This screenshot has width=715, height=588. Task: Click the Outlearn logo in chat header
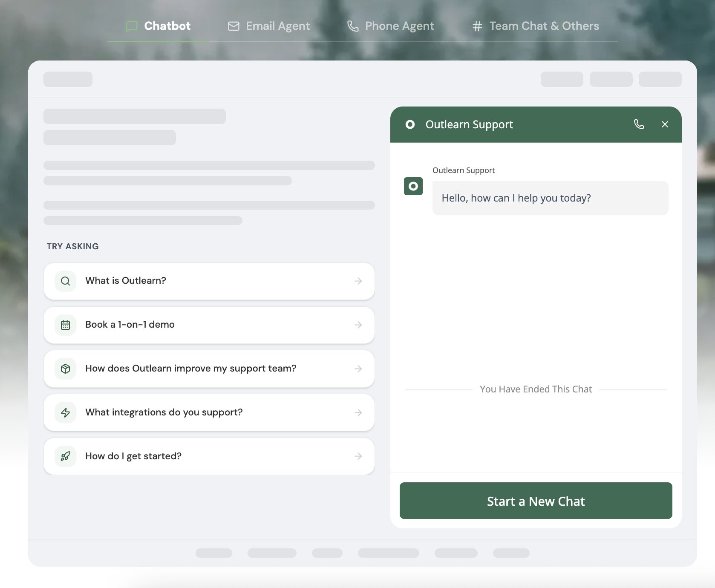click(x=410, y=124)
